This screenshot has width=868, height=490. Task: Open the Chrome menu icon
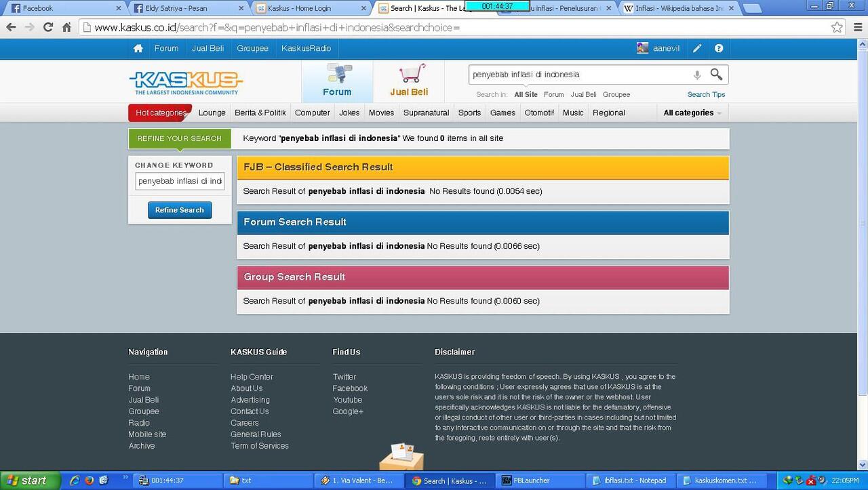pyautogui.click(x=856, y=28)
